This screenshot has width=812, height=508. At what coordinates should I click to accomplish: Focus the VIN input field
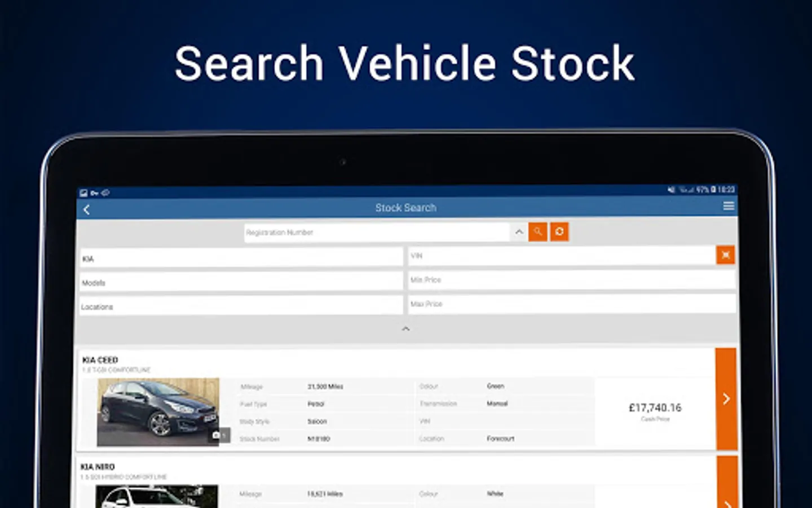561,256
